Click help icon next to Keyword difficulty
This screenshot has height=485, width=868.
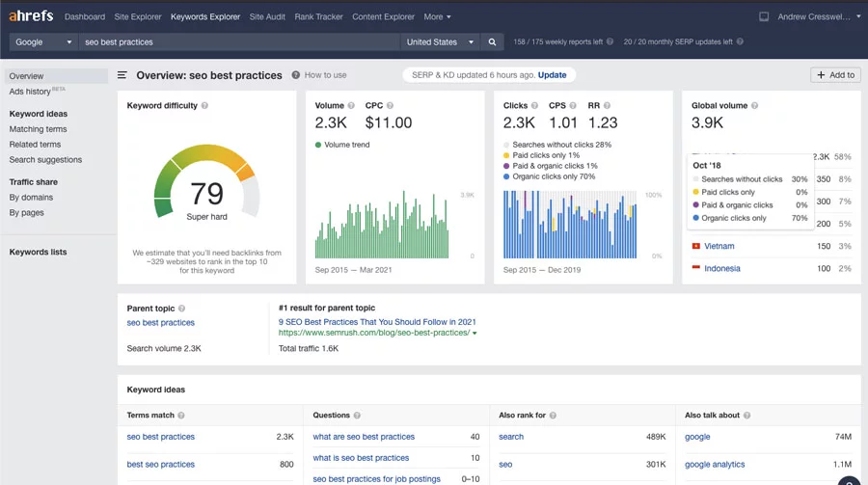click(204, 105)
